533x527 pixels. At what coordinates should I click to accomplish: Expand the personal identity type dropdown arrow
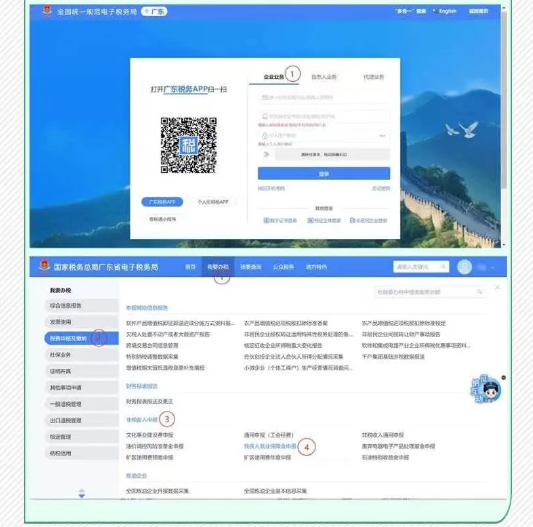click(x=382, y=136)
